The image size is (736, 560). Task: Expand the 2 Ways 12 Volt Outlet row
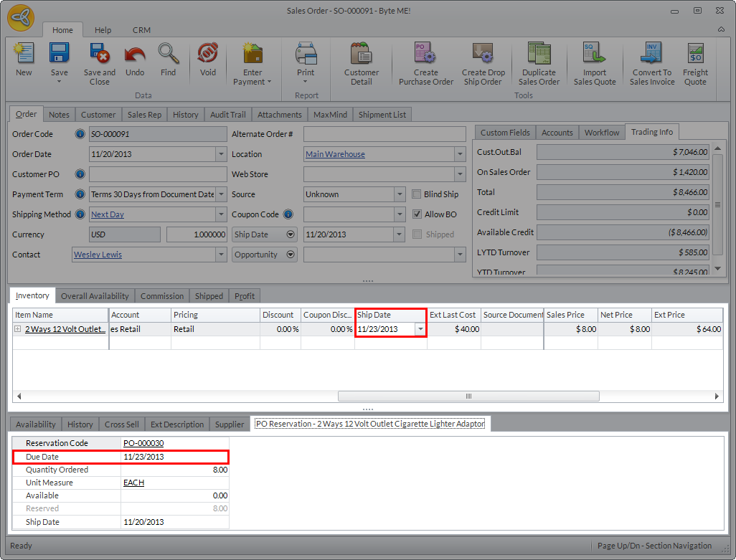tap(18, 329)
